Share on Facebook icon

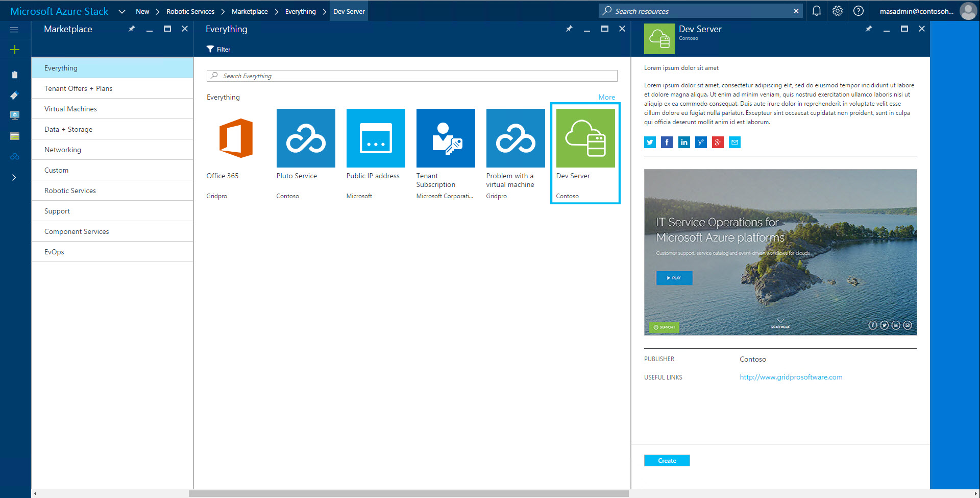(x=667, y=143)
